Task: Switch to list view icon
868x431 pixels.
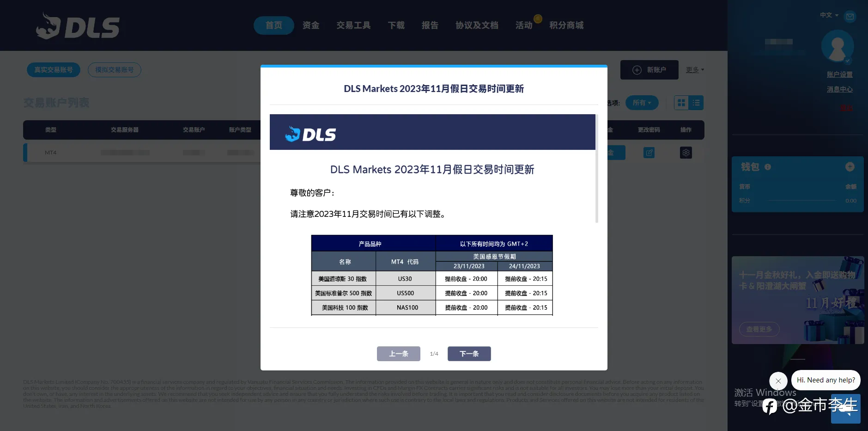Action: pyautogui.click(x=696, y=103)
